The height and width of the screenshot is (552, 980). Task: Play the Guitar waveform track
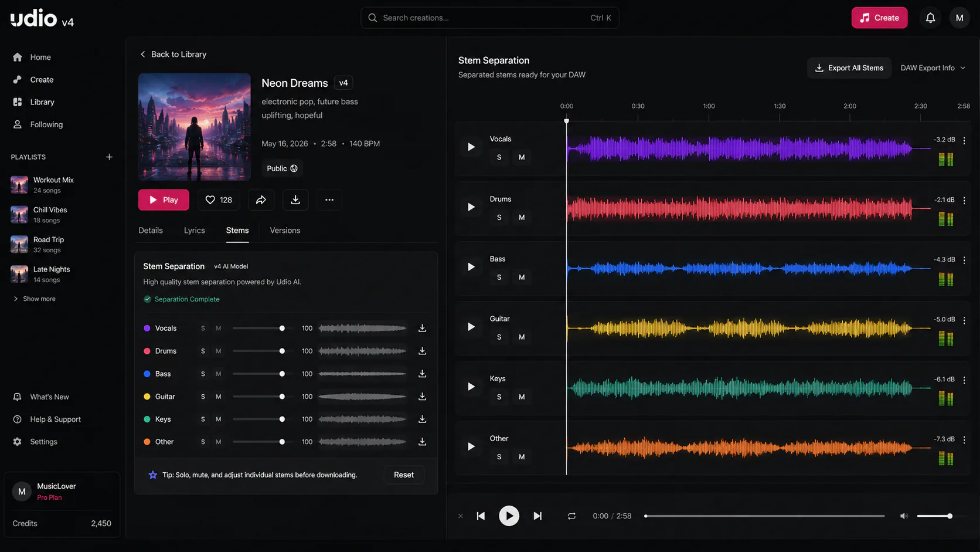click(471, 327)
